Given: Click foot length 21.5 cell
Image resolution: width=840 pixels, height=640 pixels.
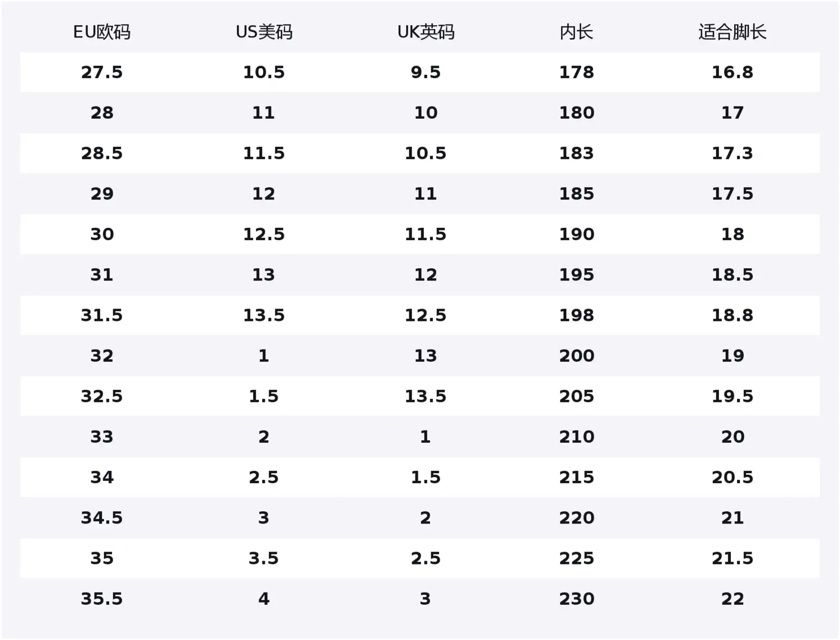Looking at the screenshot, I should (732, 558).
